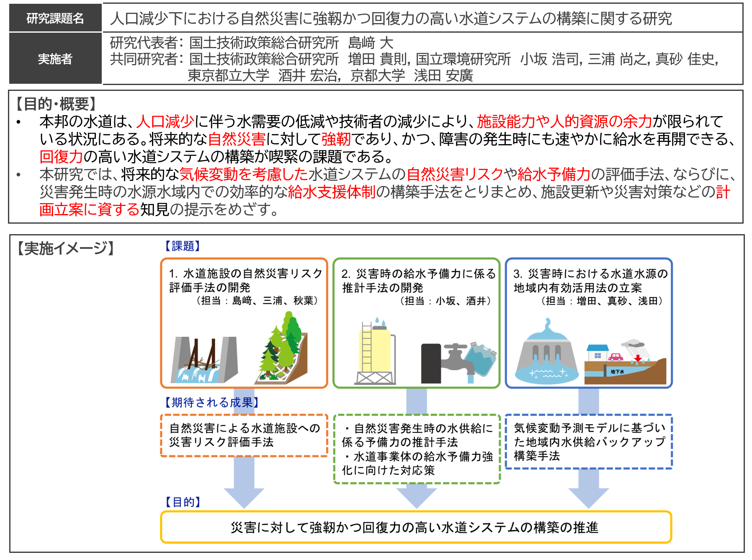This screenshot has width=752, height=560.
Task: Click the research title text 人口減少下における…
Action: (x=391, y=18)
